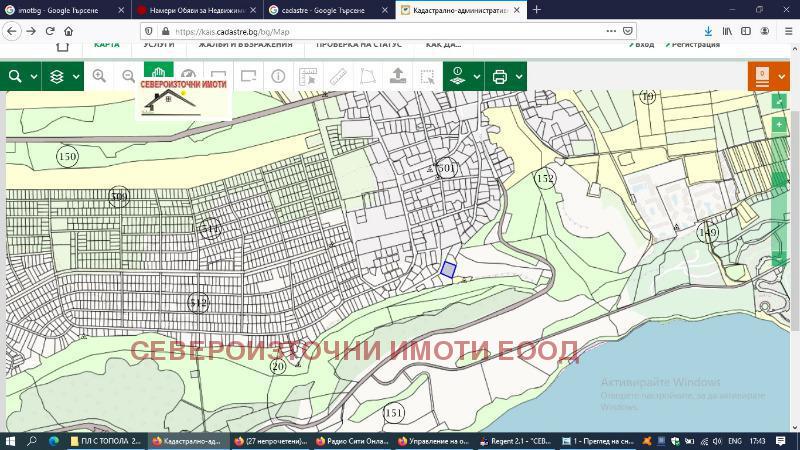Expand the search tool dropdown arrow

(x=34, y=77)
